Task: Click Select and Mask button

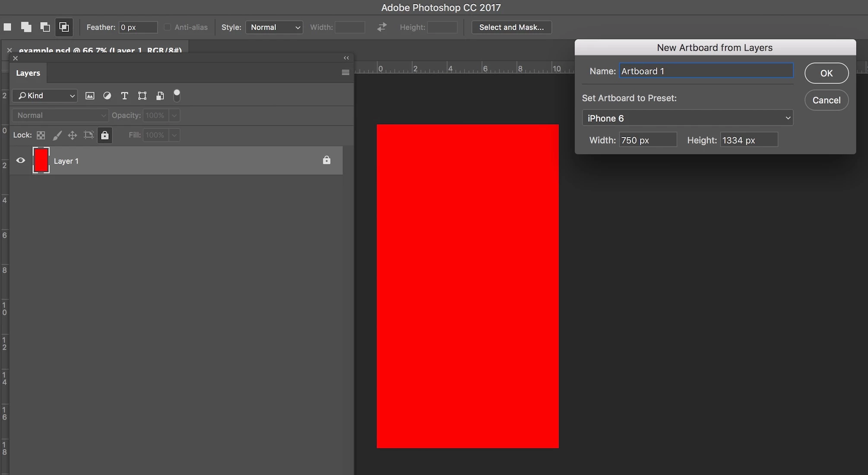Action: (511, 27)
